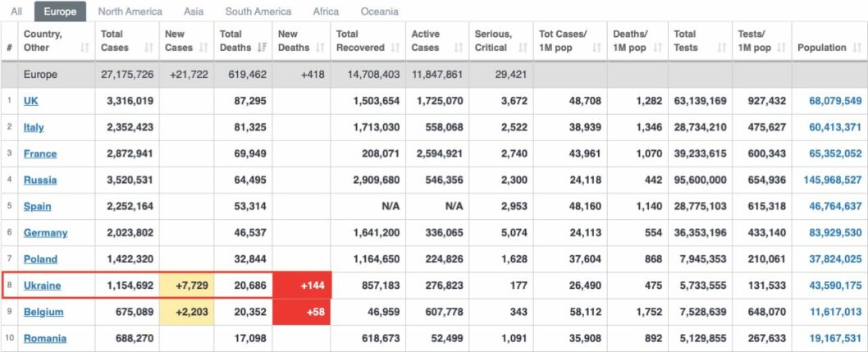868x352 pixels.
Task: Open UK population figure link
Action: [835, 101]
